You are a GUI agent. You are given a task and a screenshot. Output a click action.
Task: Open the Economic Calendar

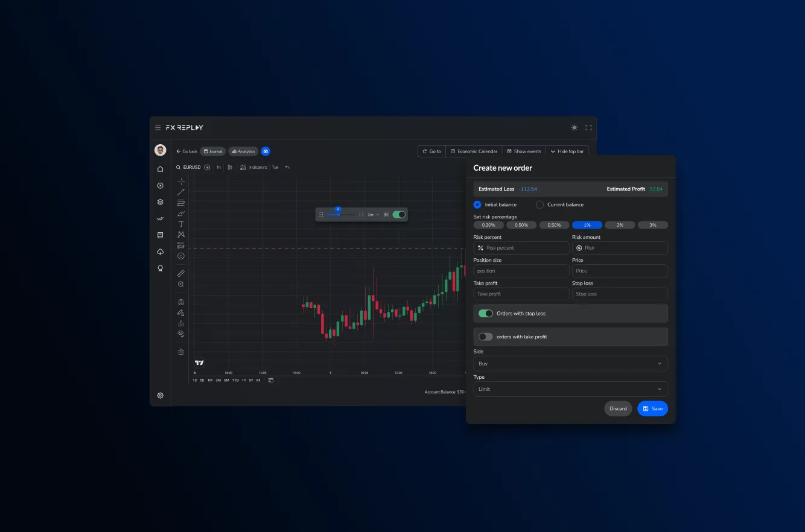coord(474,151)
